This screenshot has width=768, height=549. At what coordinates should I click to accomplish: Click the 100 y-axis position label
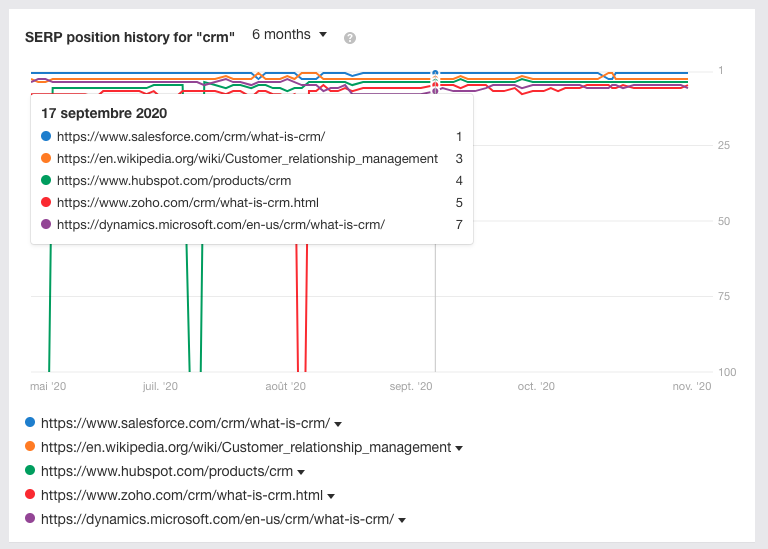coord(727,372)
